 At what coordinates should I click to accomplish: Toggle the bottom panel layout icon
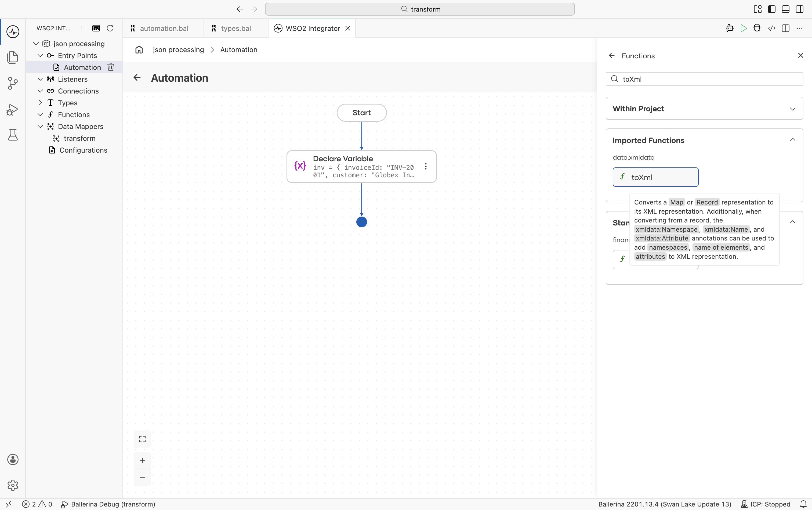(x=786, y=9)
